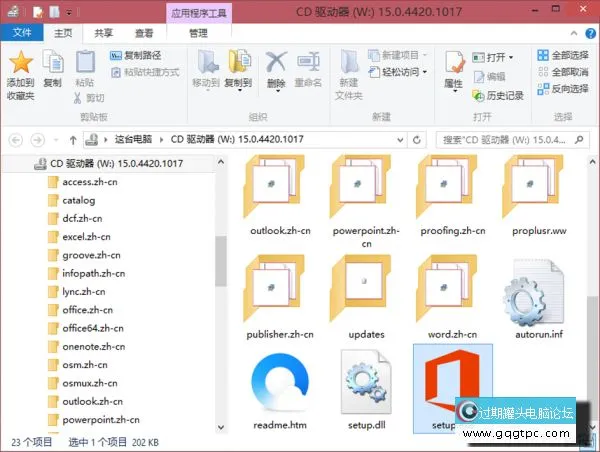
Task: Switch to the Share ribbon tab
Action: click(x=103, y=33)
